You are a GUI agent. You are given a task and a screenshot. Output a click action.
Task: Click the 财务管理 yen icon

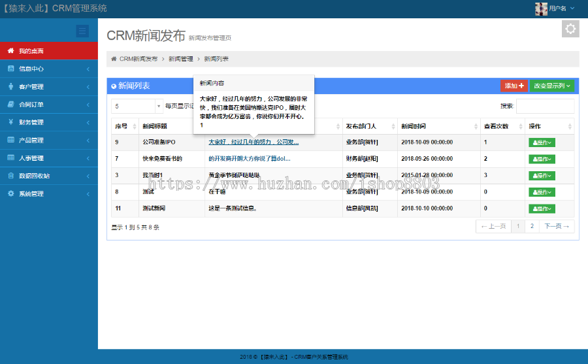click(x=10, y=122)
